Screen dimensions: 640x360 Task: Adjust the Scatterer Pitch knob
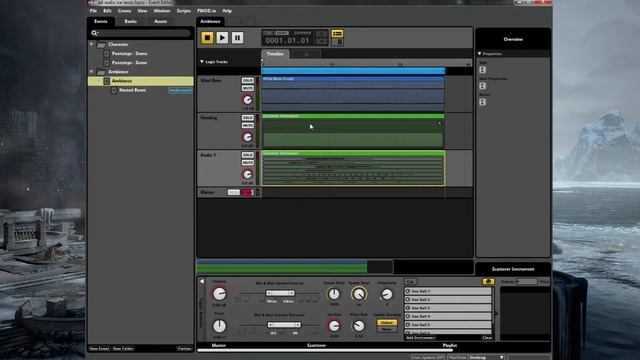click(x=219, y=326)
